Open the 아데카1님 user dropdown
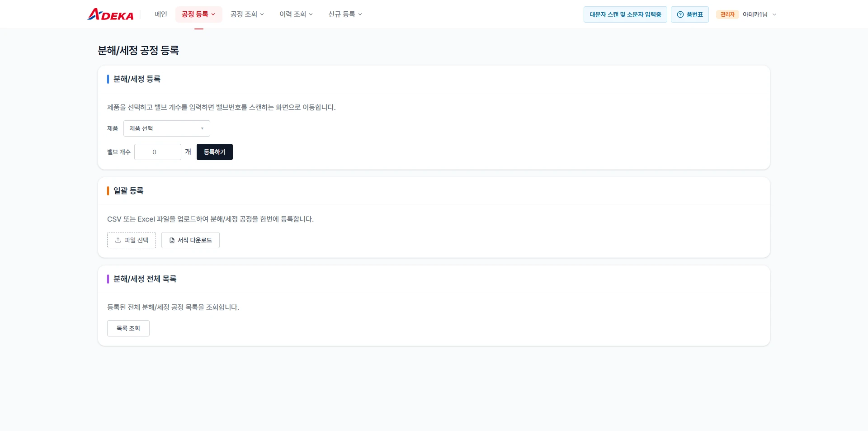868x431 pixels. [759, 14]
